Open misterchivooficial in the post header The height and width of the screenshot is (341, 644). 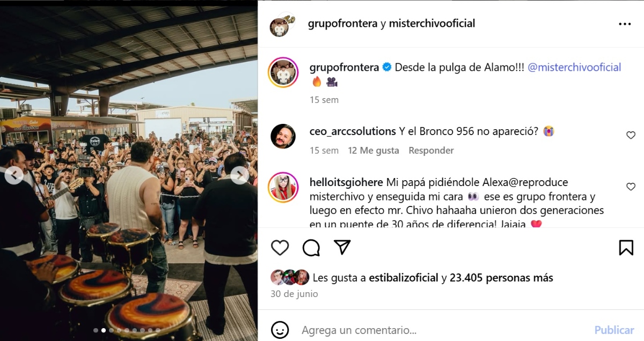pyautogui.click(x=432, y=24)
